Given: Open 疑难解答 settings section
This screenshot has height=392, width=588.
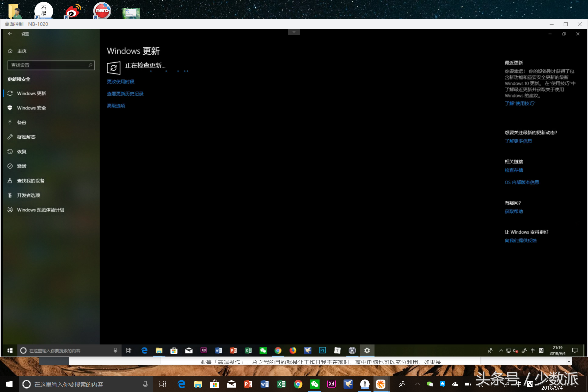Looking at the screenshot, I should 26,137.
